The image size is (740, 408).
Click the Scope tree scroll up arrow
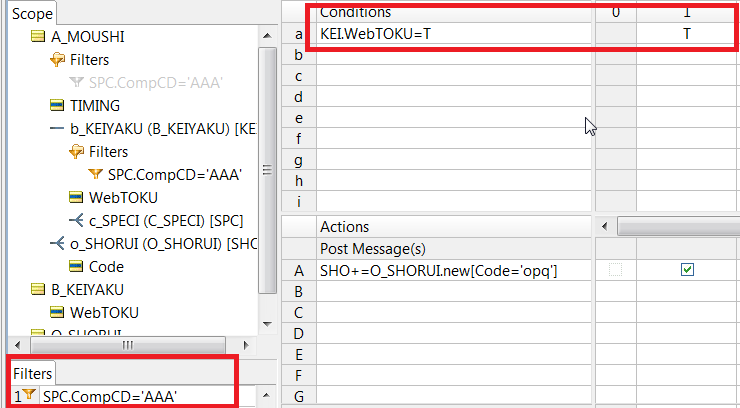[x=267, y=36]
